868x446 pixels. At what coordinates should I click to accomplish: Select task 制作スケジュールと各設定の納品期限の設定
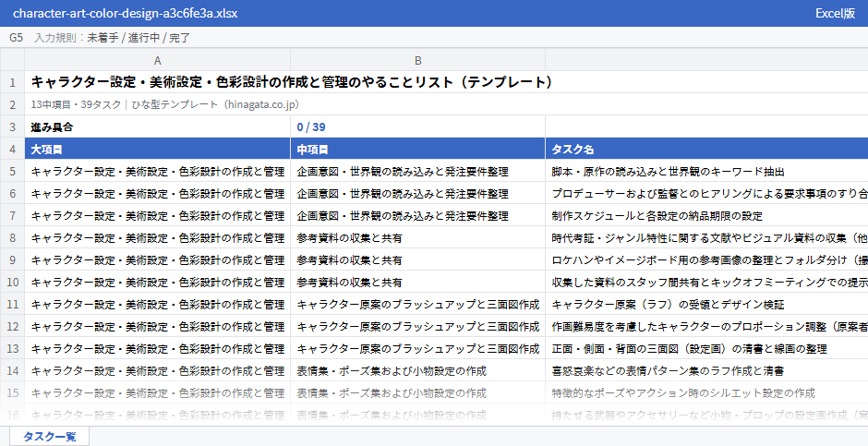[707, 215]
